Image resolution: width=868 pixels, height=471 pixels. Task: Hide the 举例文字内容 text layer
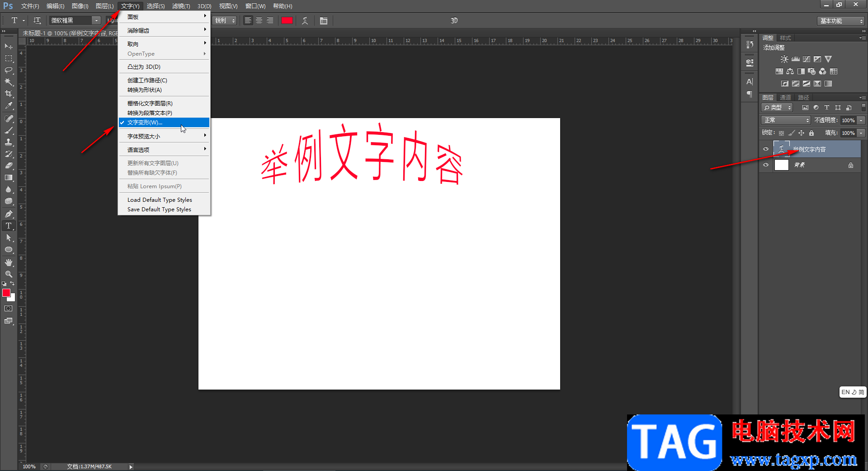tap(766, 149)
